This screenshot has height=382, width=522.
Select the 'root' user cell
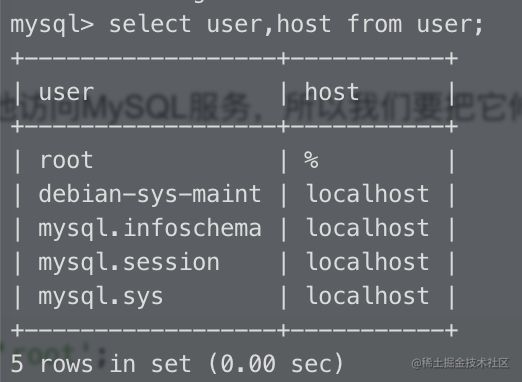coord(66,160)
